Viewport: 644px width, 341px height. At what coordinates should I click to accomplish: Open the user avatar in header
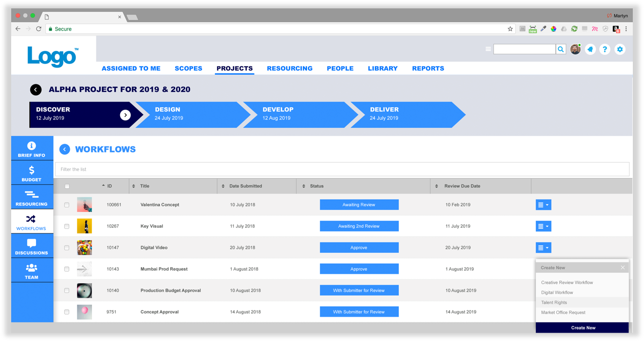point(575,49)
